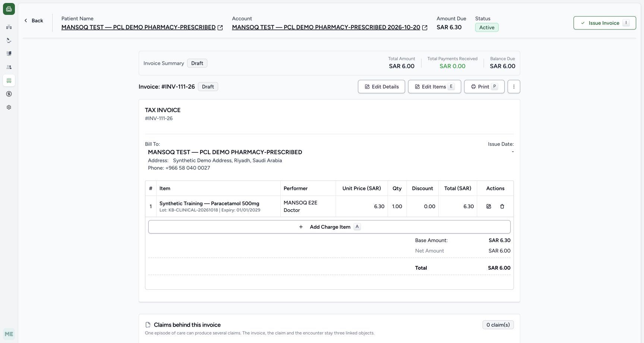Open the dollar billing sidebar icon
The width and height of the screenshot is (644, 343).
(9, 94)
